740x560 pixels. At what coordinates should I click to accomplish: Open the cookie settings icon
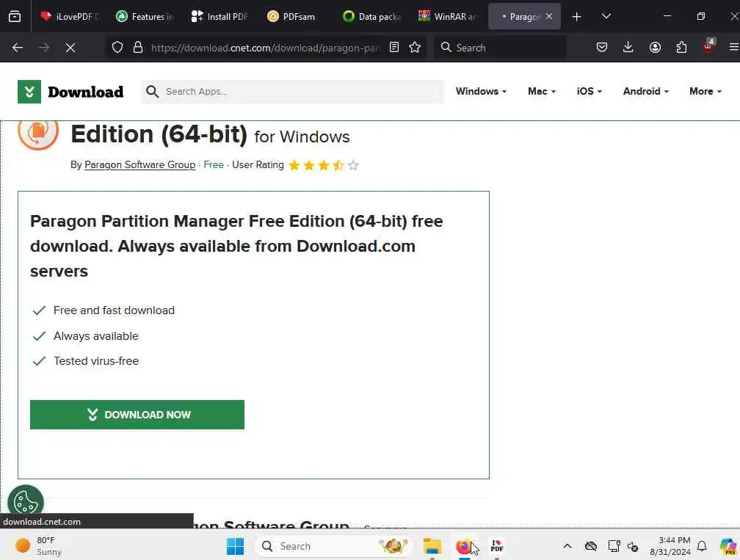(26, 501)
